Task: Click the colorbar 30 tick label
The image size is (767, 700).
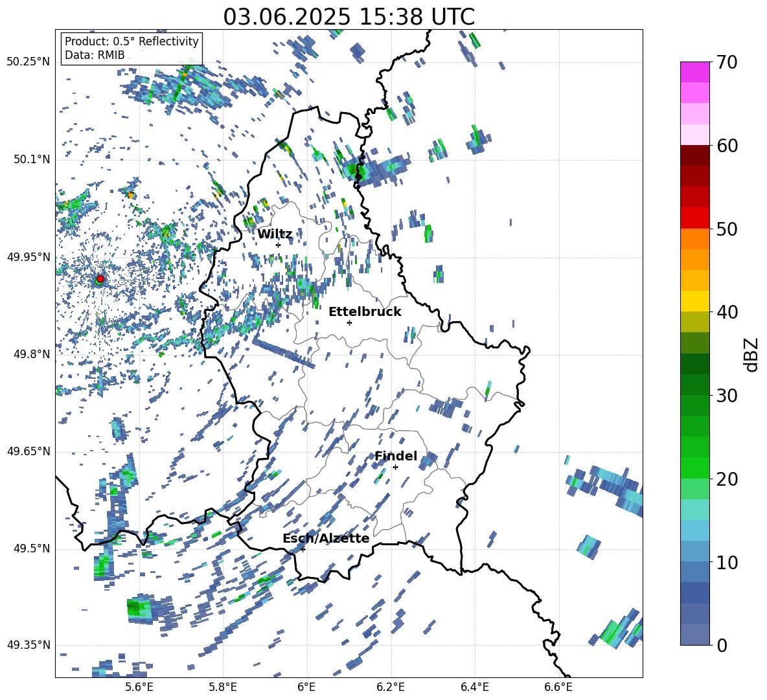Action: tap(727, 396)
